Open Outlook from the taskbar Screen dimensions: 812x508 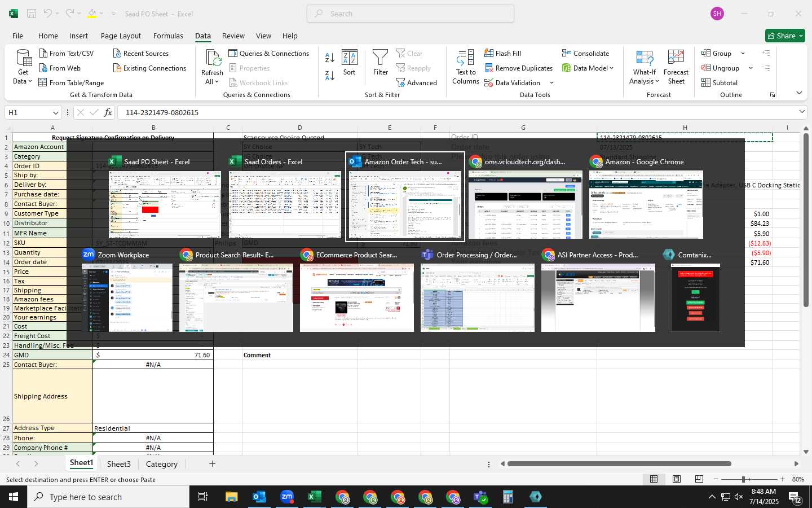(259, 497)
